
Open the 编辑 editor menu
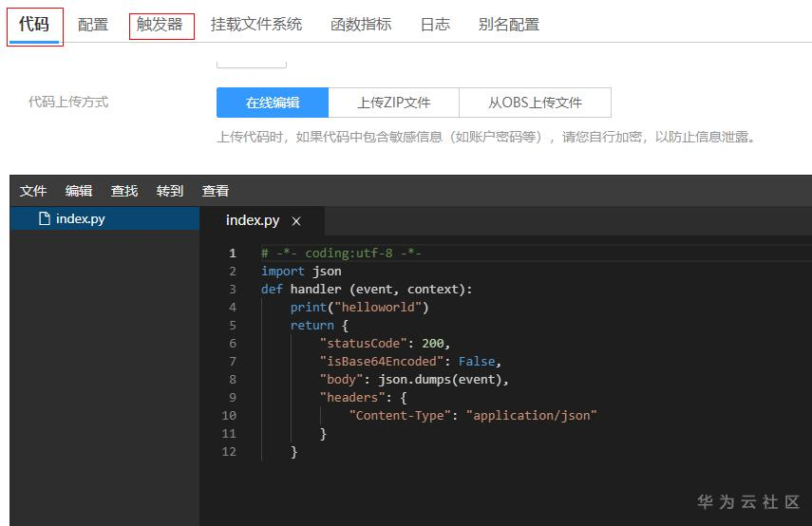coord(79,191)
